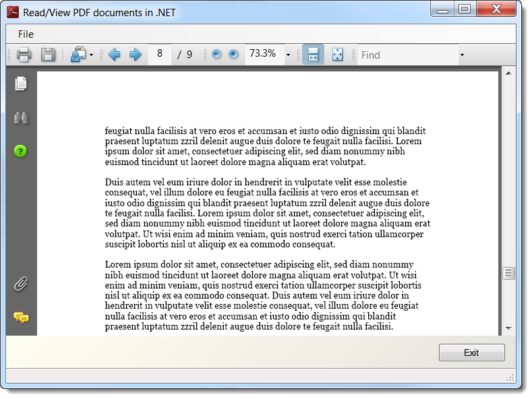Click the Save floppy disk icon
The height and width of the screenshot is (399, 532).
click(48, 55)
